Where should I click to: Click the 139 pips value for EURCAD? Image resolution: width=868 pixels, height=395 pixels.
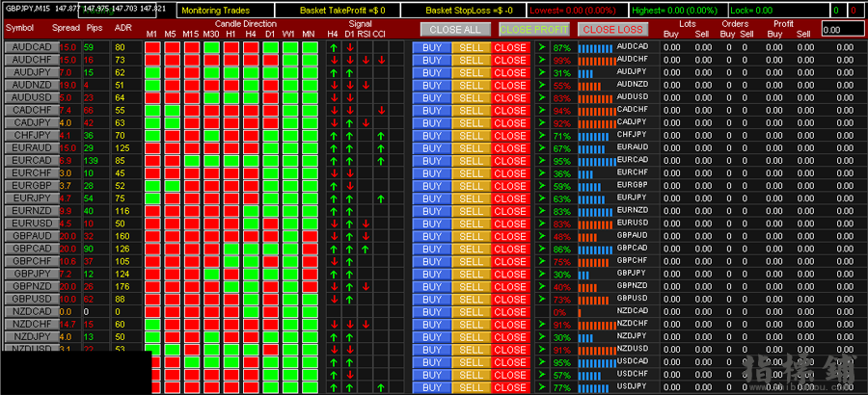pos(92,161)
